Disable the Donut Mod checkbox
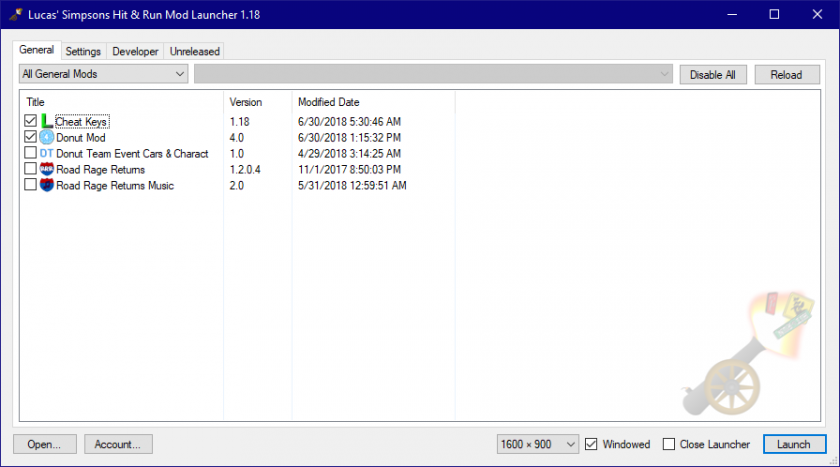This screenshot has height=467, width=840. [31, 137]
